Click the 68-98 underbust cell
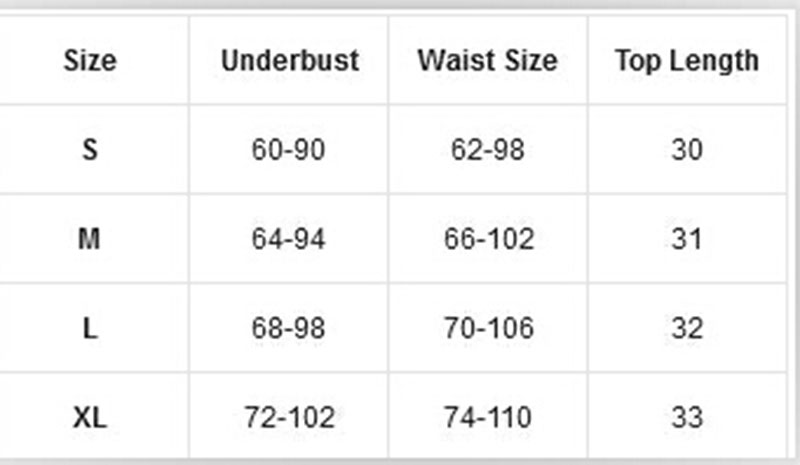Screen dimensions: 800x465 click(289, 328)
